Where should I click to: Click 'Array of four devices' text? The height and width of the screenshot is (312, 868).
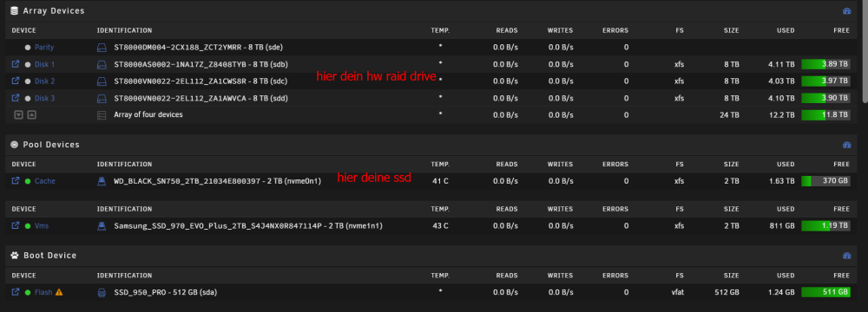(148, 114)
